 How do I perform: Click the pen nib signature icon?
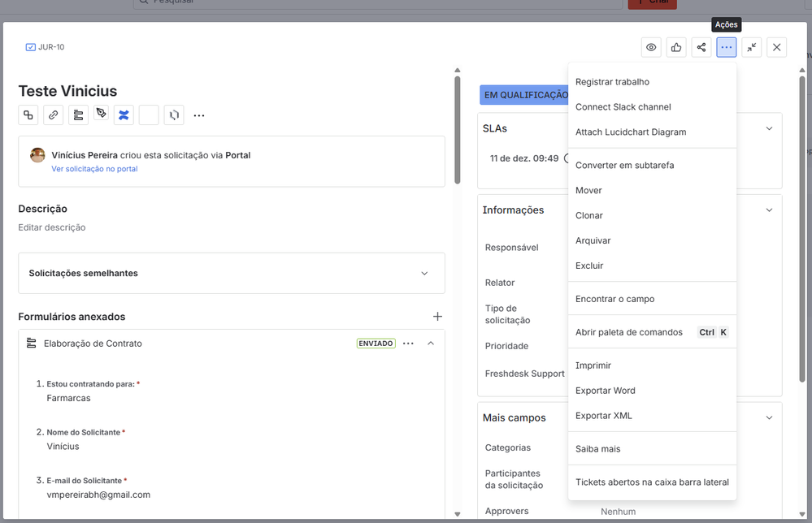coord(102,113)
